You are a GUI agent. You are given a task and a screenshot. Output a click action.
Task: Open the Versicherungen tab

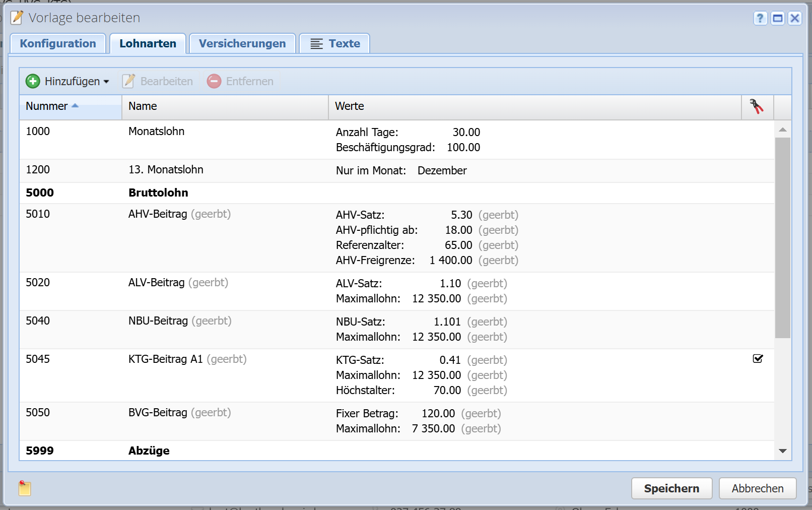click(x=242, y=44)
